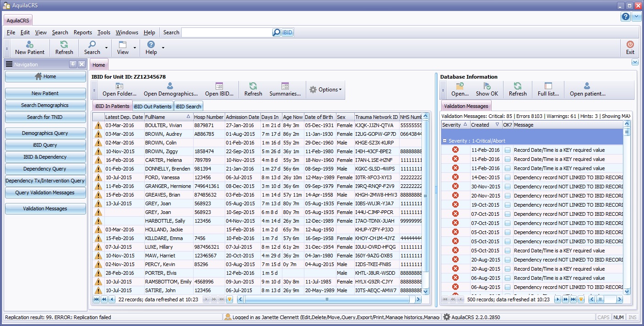This screenshot has height=326, width=644.
Task: Click the Demographics Query navigation button
Action: tap(45, 133)
